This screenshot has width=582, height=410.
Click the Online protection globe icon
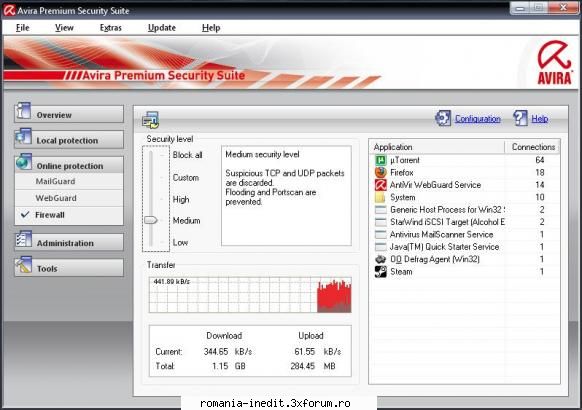23,162
